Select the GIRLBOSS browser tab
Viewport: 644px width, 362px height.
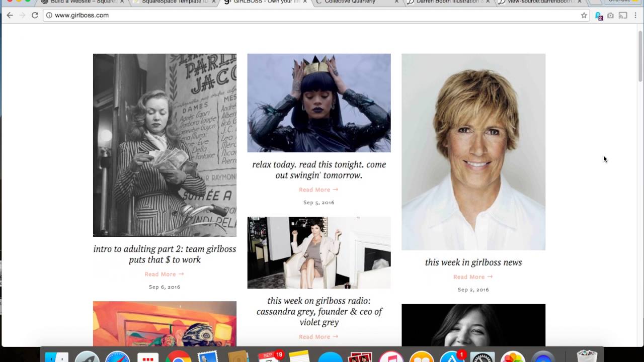tap(266, 2)
